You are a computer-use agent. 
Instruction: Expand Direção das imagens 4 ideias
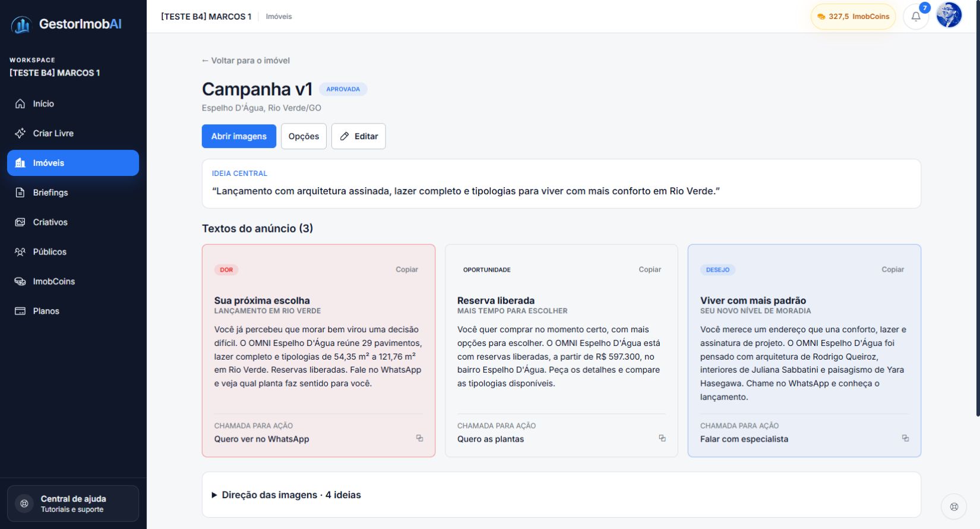561,495
